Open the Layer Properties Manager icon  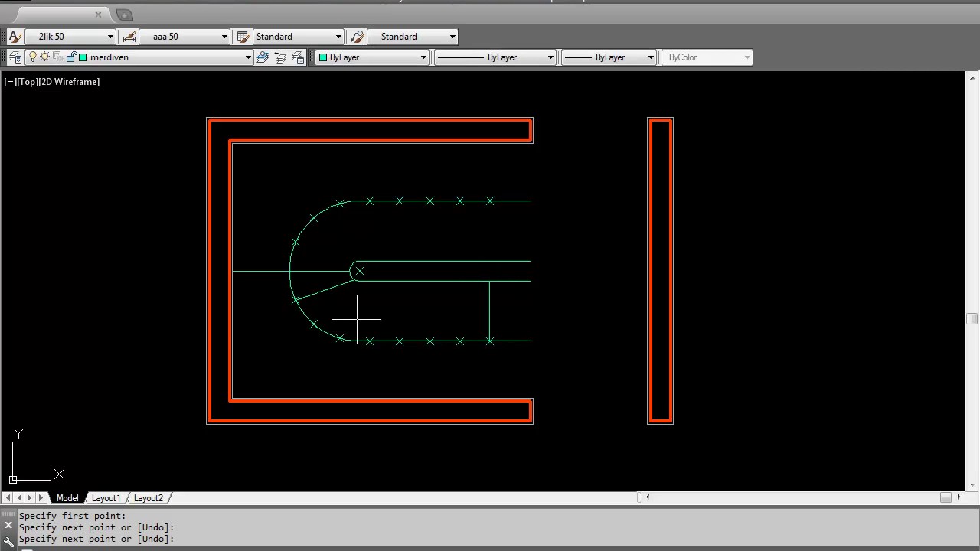(x=15, y=57)
